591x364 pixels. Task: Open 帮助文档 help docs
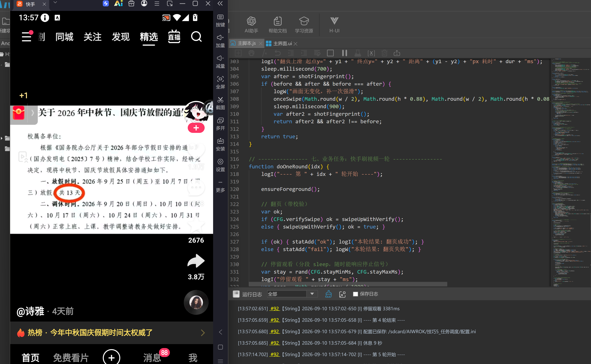pyautogui.click(x=278, y=25)
